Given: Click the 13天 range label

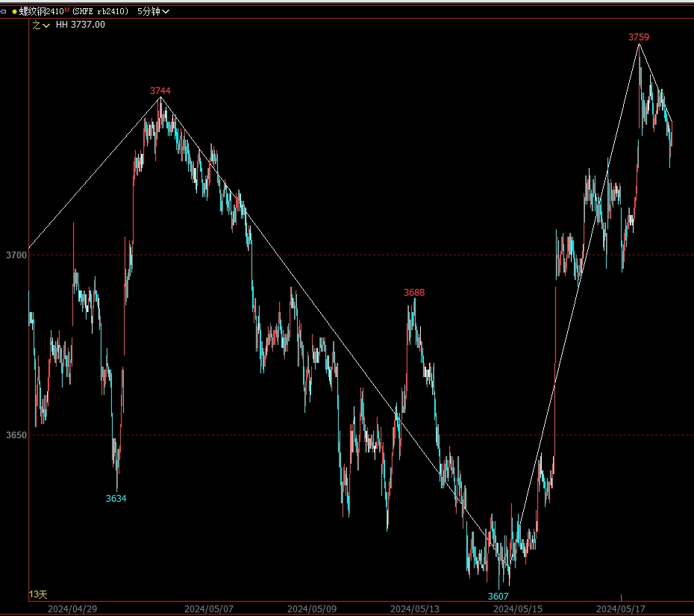Looking at the screenshot, I should point(38,594).
